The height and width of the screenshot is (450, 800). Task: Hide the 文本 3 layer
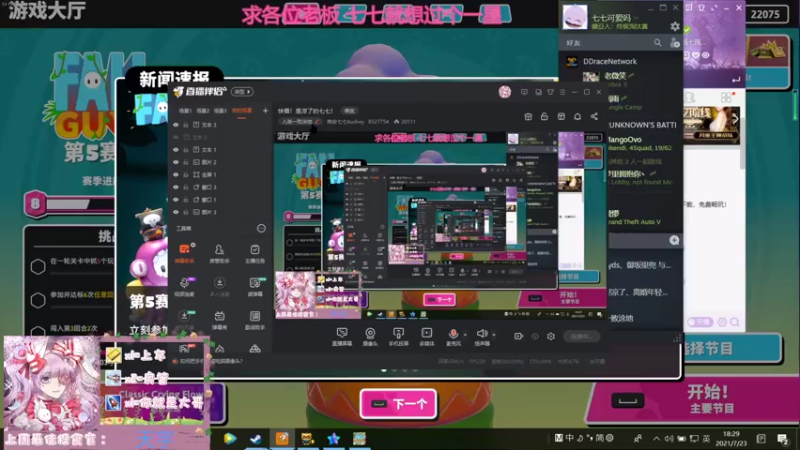(176, 124)
